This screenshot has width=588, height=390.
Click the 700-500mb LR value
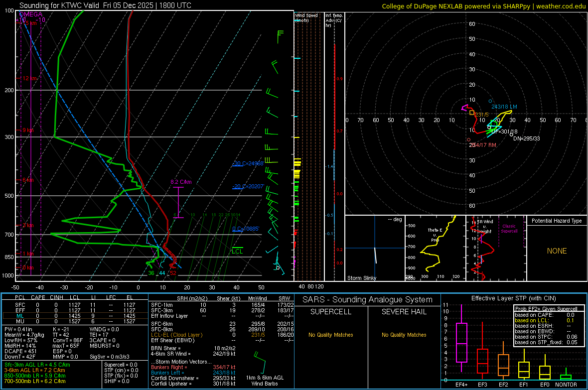35,381
